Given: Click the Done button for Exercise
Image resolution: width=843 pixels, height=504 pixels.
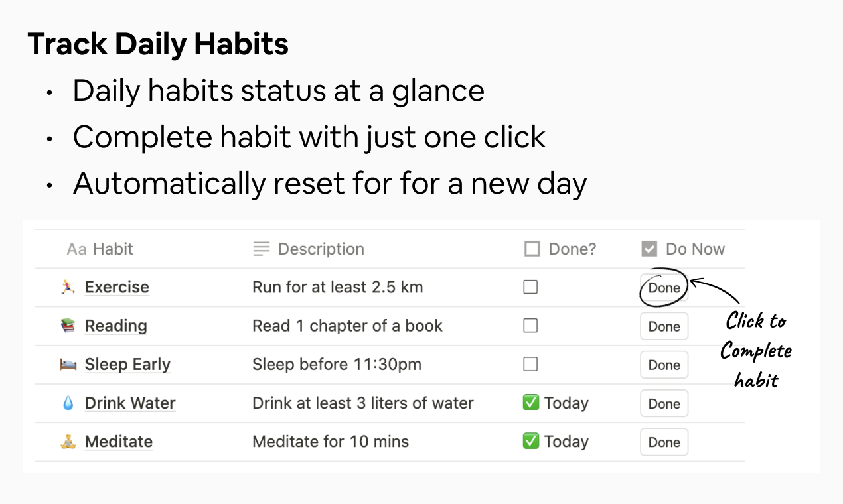Looking at the screenshot, I should (x=664, y=286).
